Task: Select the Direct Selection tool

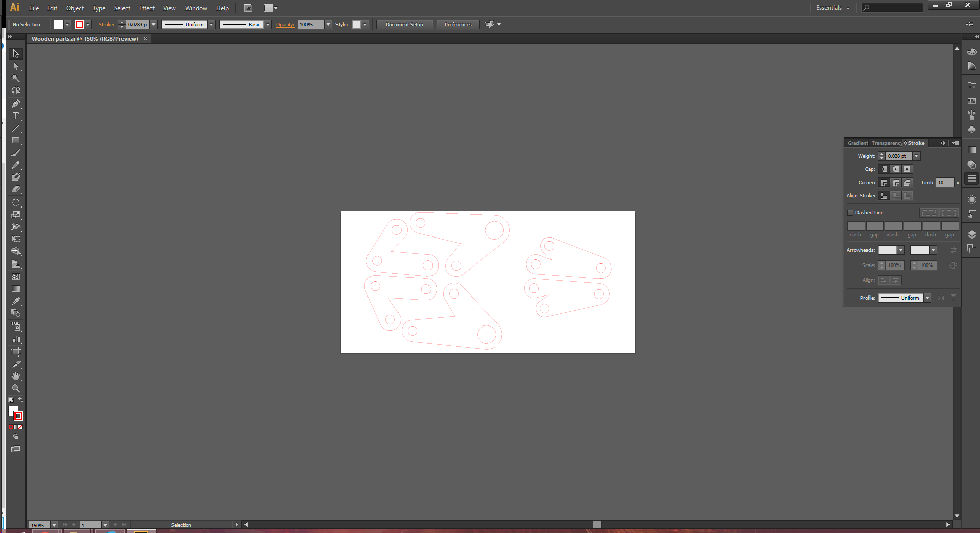Action: [x=16, y=66]
